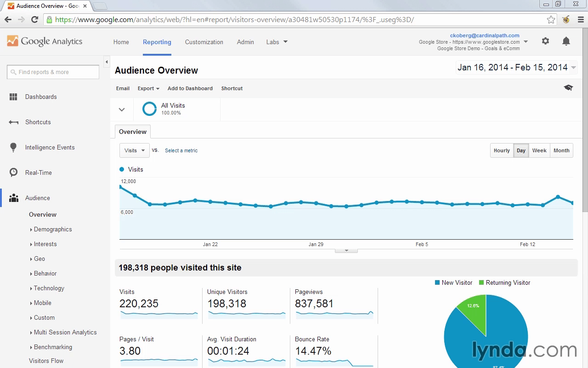
Task: Bookmark this page with the star icon
Action: 551,19
